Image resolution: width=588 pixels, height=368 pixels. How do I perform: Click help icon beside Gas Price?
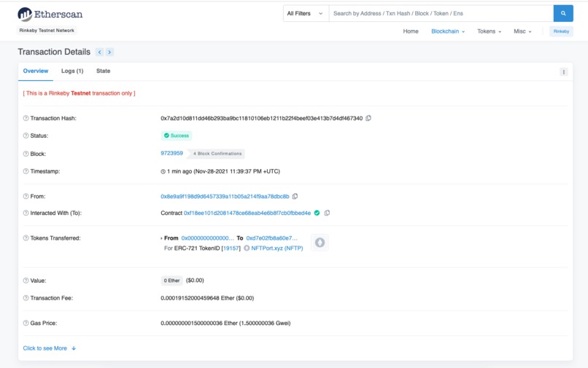(x=26, y=323)
